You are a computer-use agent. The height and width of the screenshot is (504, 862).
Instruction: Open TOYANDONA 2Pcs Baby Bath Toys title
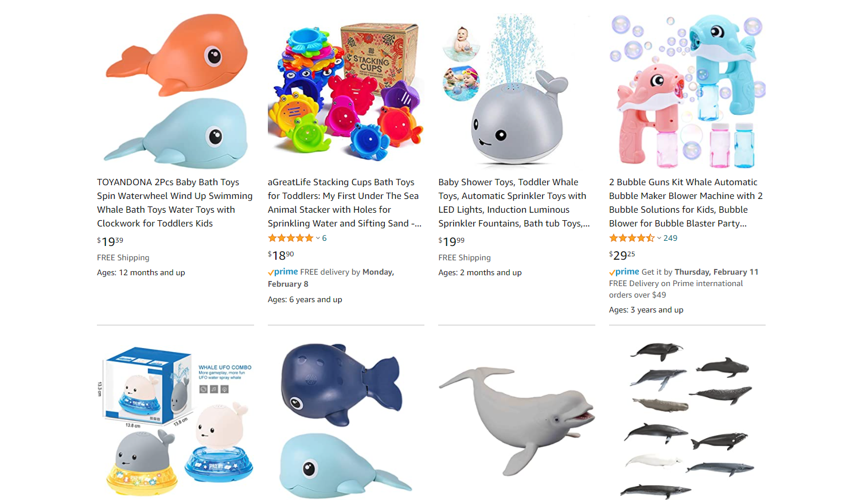(175, 203)
